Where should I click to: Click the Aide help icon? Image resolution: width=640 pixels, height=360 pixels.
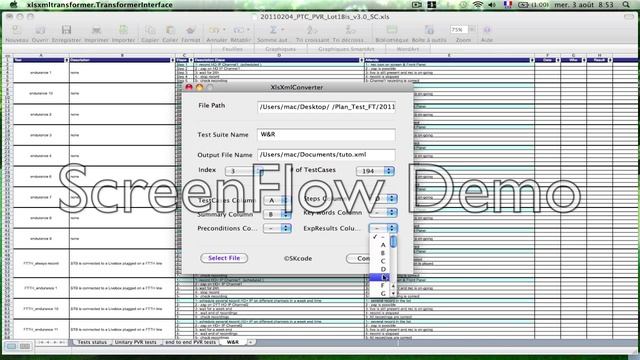487,30
